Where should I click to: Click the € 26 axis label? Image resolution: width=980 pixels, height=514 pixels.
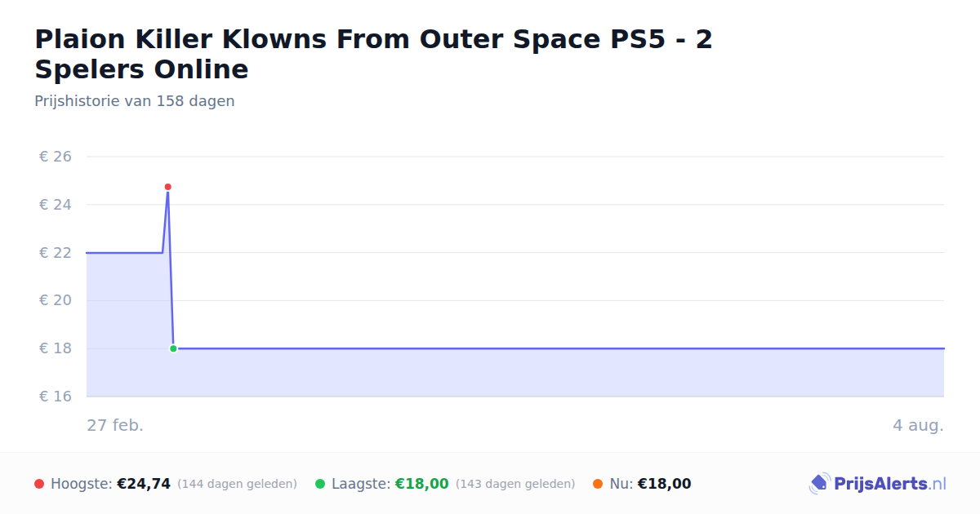pyautogui.click(x=56, y=157)
